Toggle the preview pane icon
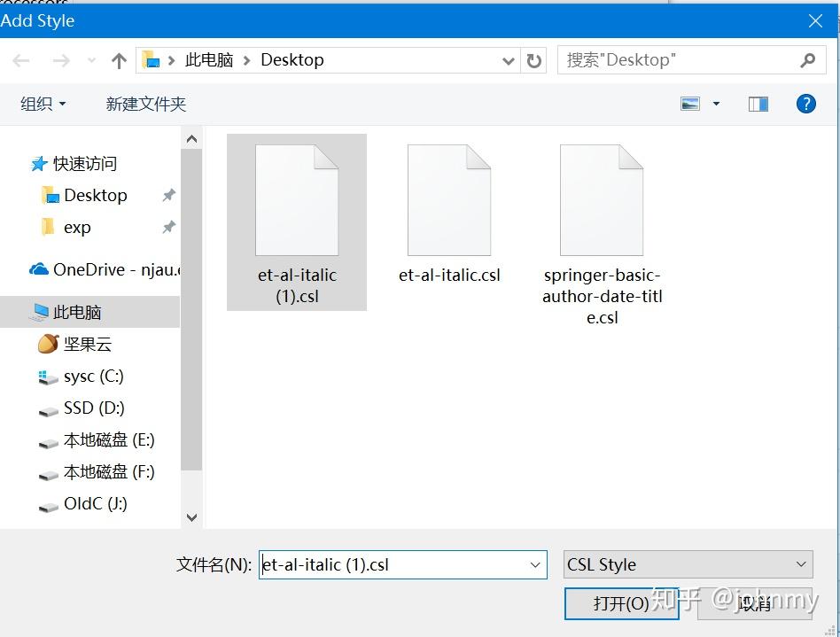This screenshot has width=840, height=637. tap(758, 104)
